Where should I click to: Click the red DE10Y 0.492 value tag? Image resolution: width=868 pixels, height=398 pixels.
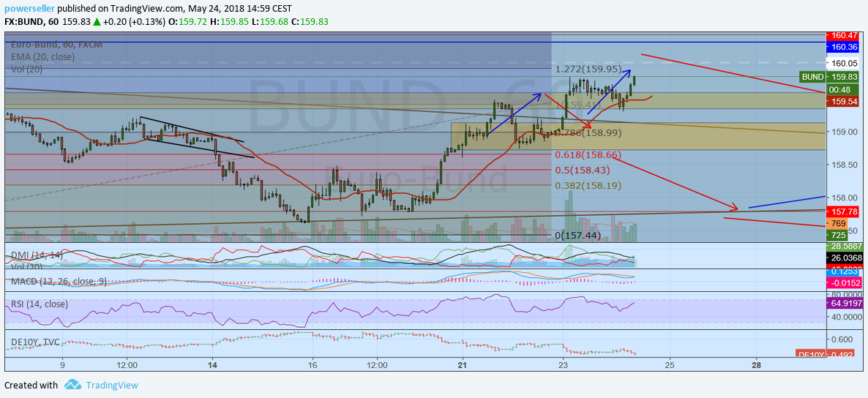[826, 353]
